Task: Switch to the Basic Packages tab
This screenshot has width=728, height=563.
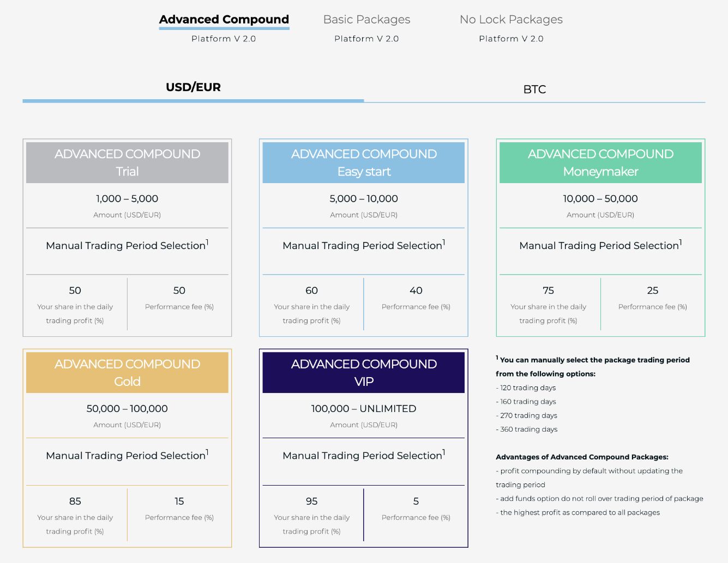Action: pyautogui.click(x=366, y=20)
